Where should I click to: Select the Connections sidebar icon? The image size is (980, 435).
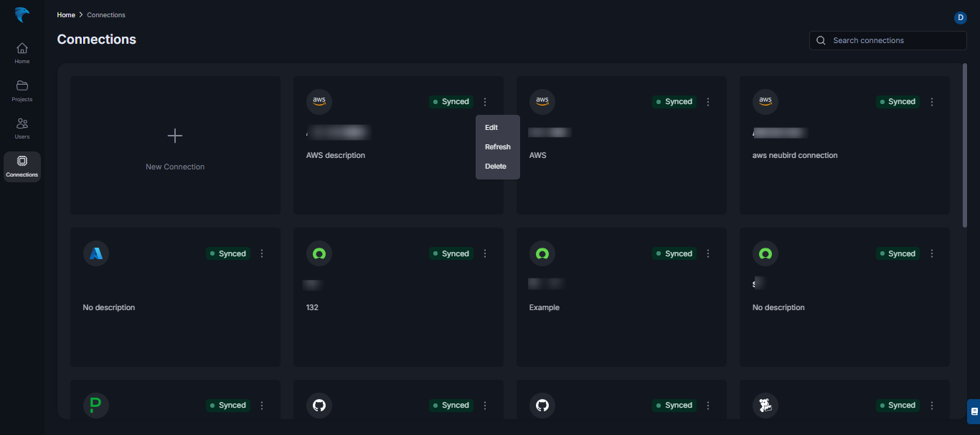point(22,166)
